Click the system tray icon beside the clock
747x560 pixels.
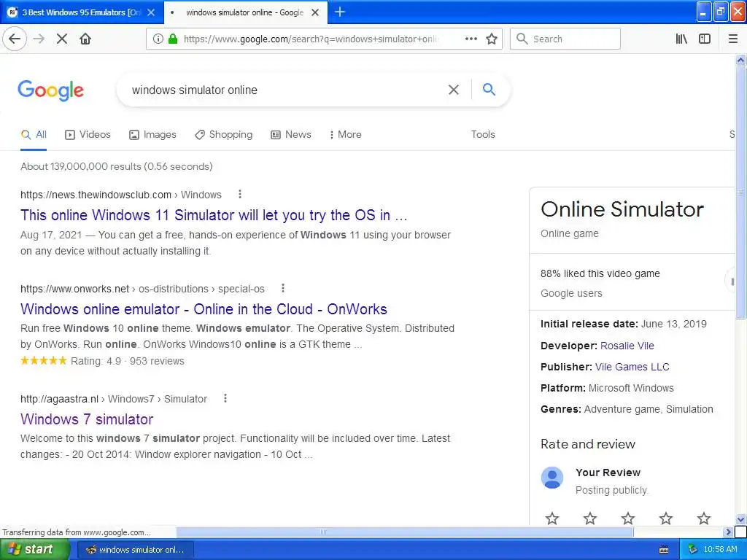(x=693, y=550)
